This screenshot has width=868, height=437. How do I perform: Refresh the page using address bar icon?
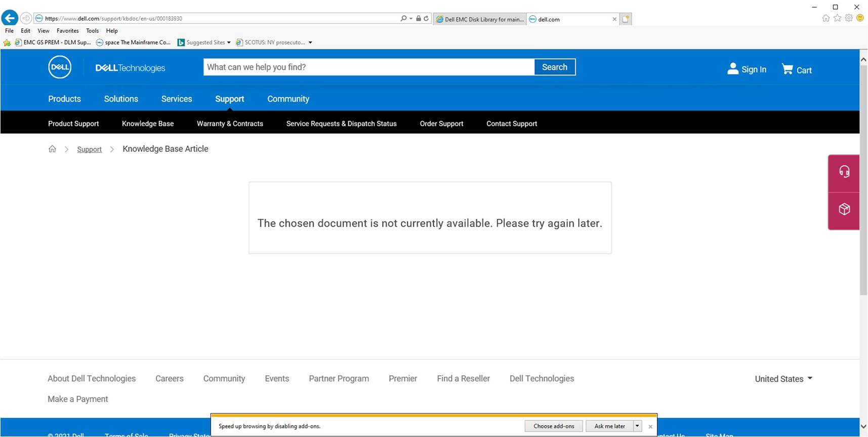[426, 19]
